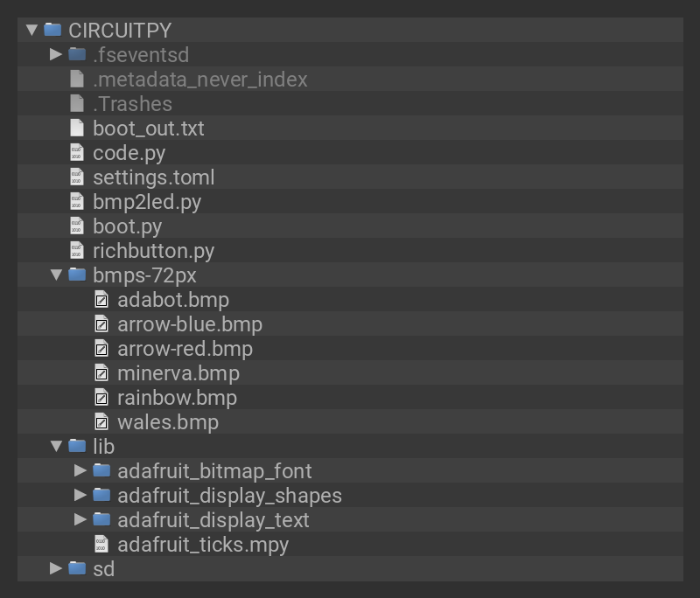Click the adafruit_ticks.mpy file icon
Image resolution: width=700 pixels, height=598 pixels.
click(x=101, y=545)
